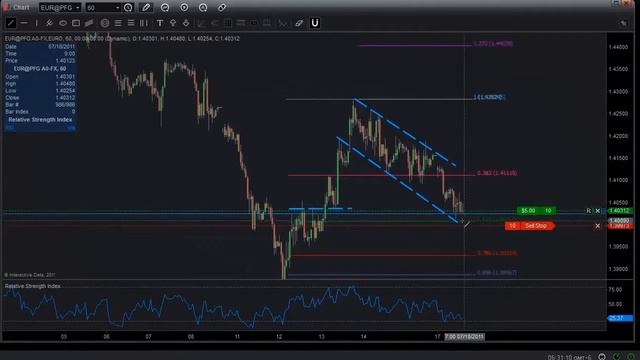Click the 0.786 Fibonacci level label
Image resolution: width=640 pixels, height=360 pixels.
pyautogui.click(x=497, y=253)
